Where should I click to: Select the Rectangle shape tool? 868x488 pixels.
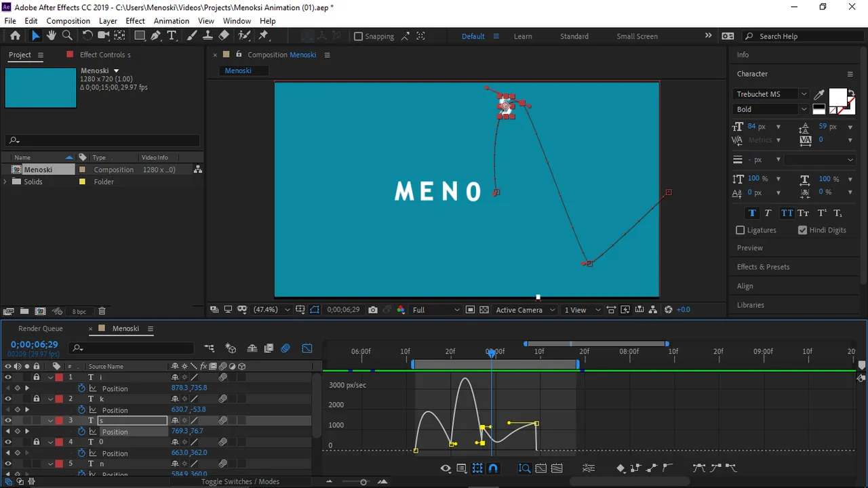[x=140, y=36]
